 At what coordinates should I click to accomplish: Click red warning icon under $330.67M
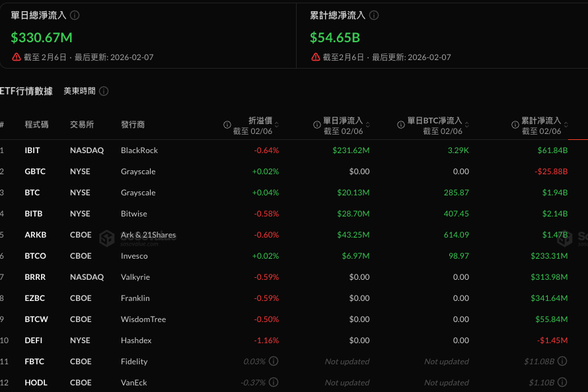[x=16, y=57]
